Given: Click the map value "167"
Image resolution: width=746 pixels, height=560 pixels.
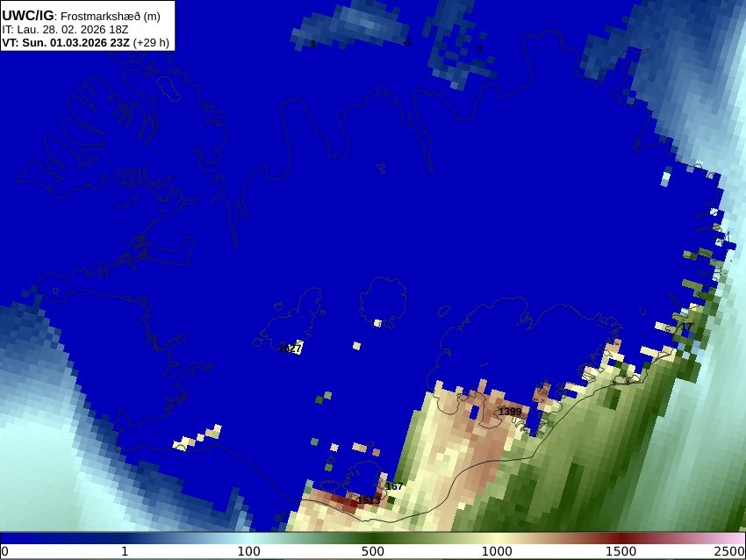Looking at the screenshot, I should pos(394,486).
